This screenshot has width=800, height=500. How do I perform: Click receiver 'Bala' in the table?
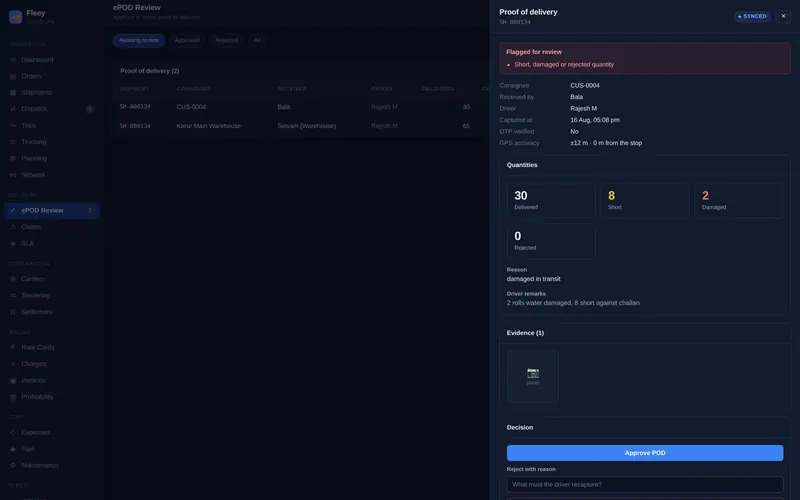[x=284, y=107]
